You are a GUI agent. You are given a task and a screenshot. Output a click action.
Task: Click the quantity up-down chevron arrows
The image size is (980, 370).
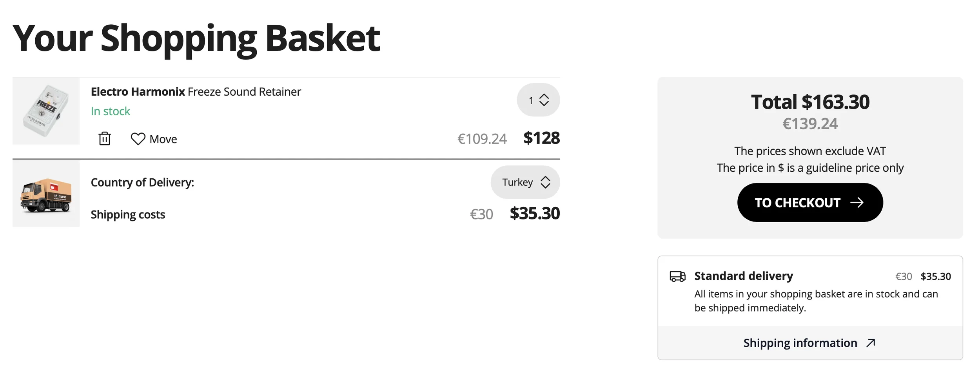point(544,100)
